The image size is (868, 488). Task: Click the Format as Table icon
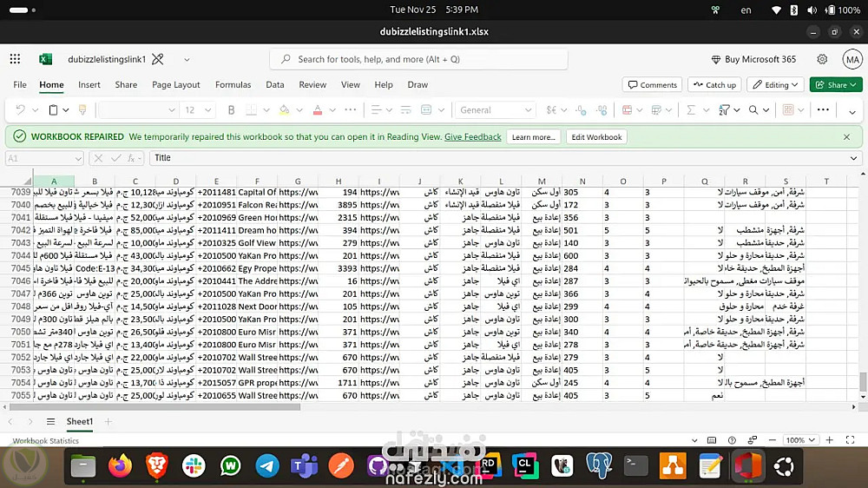click(x=656, y=109)
